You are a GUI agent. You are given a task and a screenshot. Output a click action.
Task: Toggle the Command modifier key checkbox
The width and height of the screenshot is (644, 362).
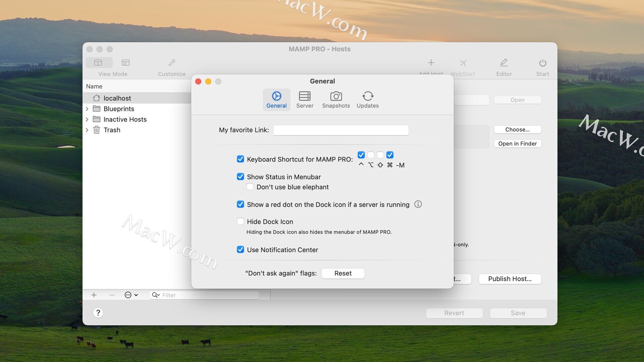[x=390, y=155]
